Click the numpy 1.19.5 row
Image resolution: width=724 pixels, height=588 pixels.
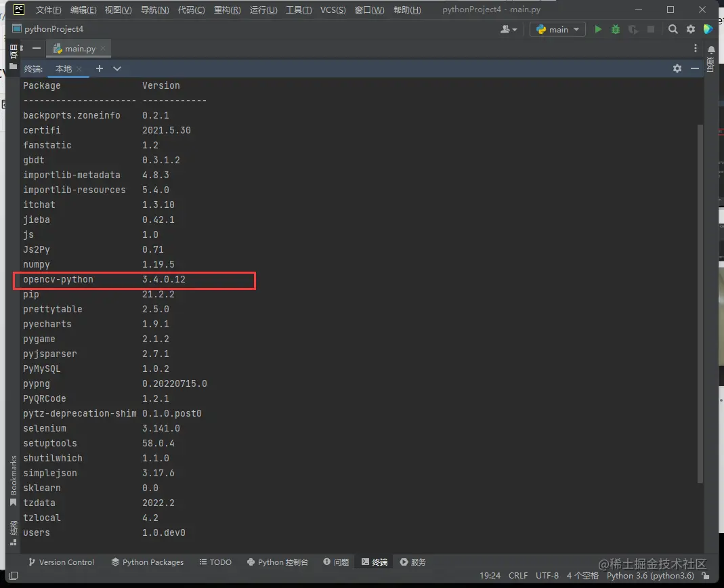pos(99,265)
